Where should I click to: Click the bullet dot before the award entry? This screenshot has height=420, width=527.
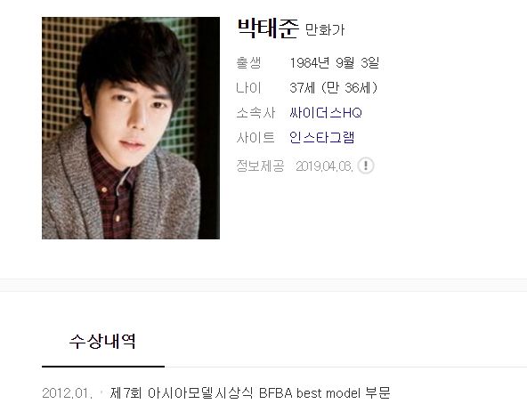[x=101, y=392]
